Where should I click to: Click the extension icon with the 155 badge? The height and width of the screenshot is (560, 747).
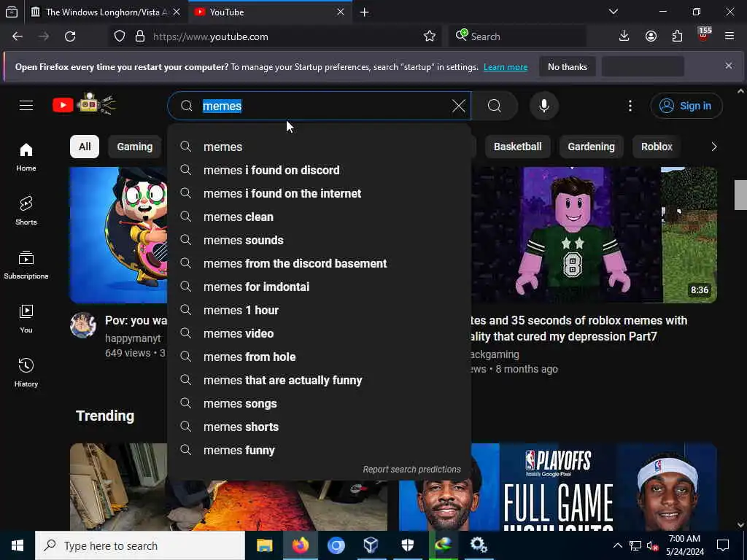(704, 35)
